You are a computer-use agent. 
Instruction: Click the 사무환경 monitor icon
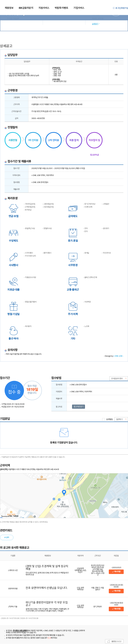point(73,257)
